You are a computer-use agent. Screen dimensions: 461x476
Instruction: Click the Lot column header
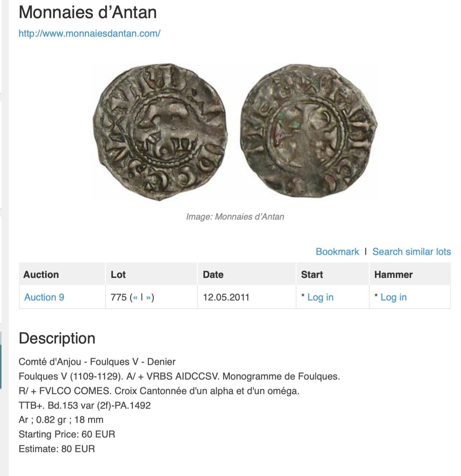point(118,274)
